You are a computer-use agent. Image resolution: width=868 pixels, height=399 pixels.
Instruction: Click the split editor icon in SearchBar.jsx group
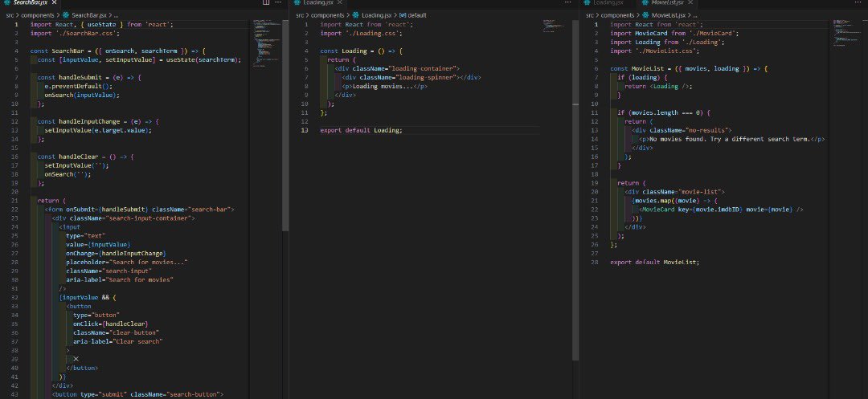click(x=266, y=2)
